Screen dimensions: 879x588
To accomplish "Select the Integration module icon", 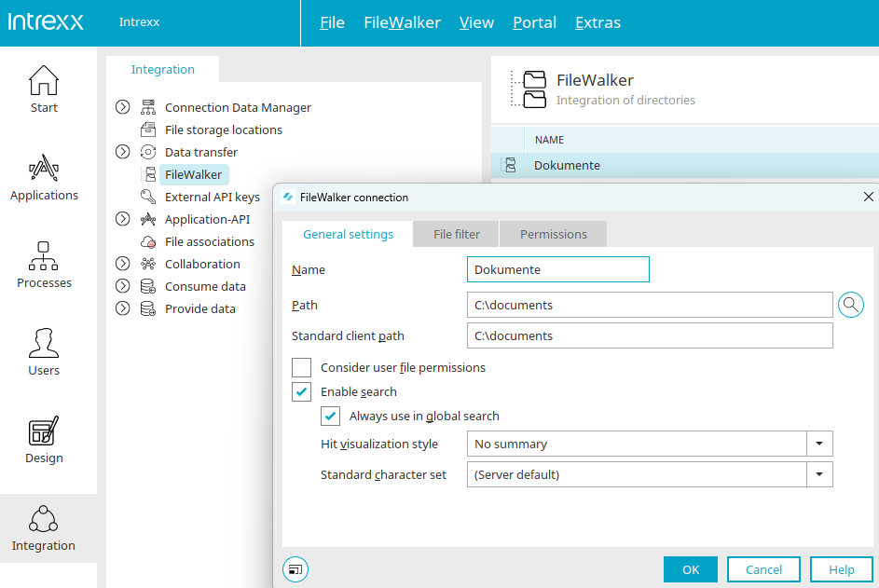I will pos(44,518).
